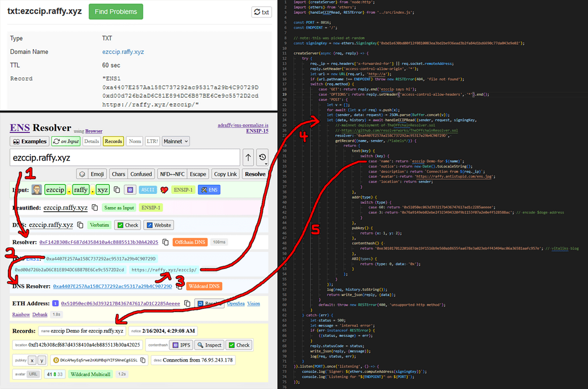Copy the ETH Address using copy icon
This screenshot has width=588, height=389.
point(187,304)
